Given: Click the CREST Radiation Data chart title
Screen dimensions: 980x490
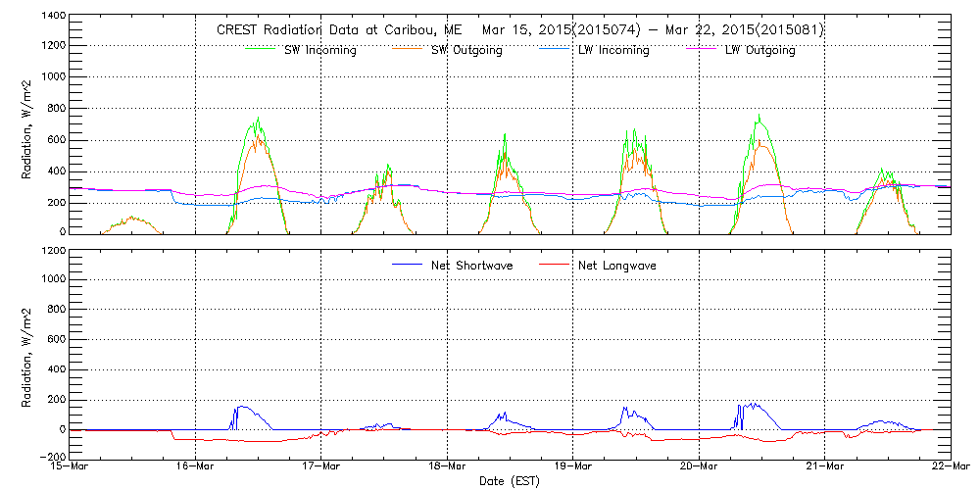Looking at the screenshot, I should pyautogui.click(x=519, y=30).
